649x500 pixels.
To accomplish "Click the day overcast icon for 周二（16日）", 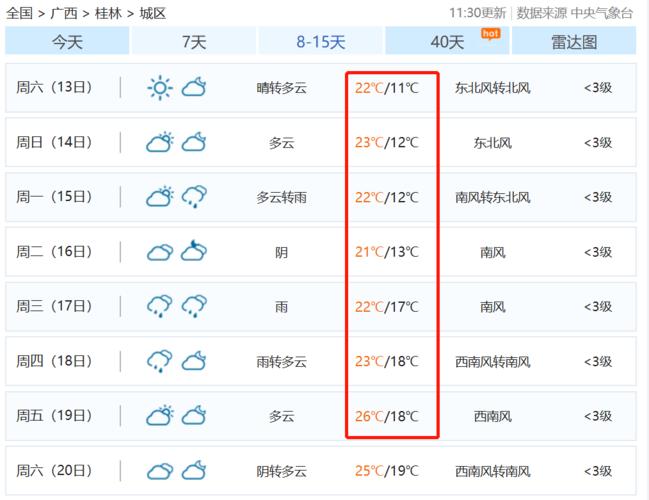I will (x=160, y=252).
